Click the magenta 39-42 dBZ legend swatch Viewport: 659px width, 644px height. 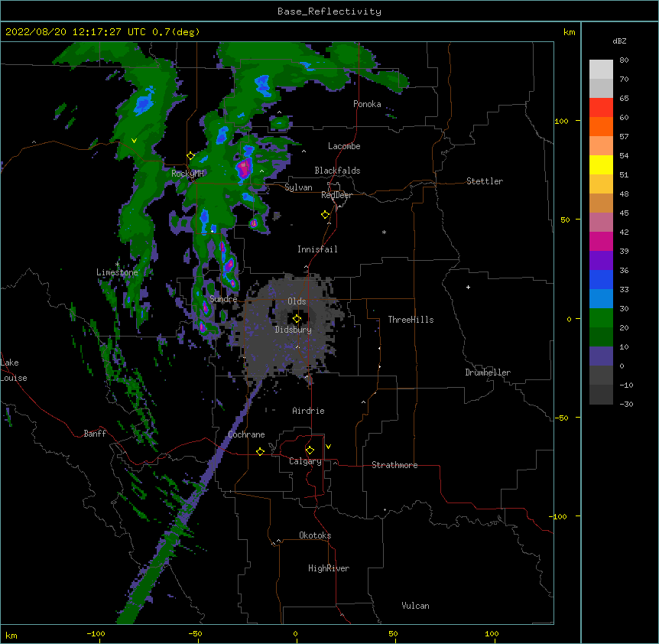(601, 241)
